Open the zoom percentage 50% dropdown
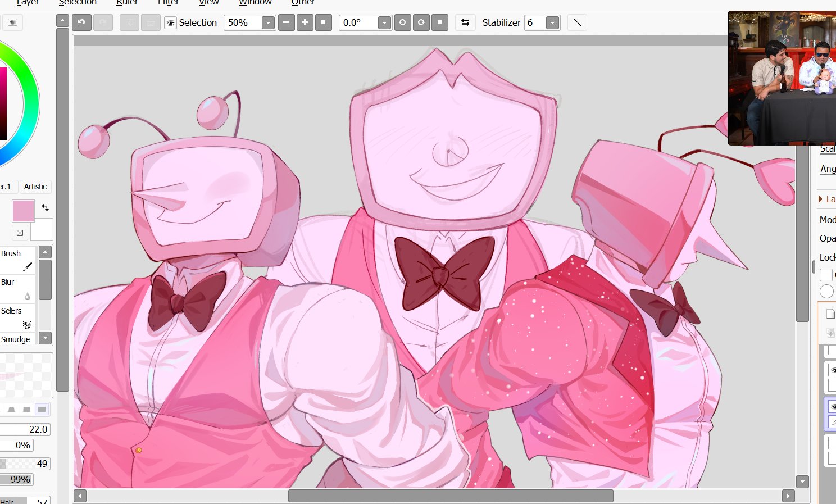Screen dimensions: 836x504 click(x=269, y=23)
